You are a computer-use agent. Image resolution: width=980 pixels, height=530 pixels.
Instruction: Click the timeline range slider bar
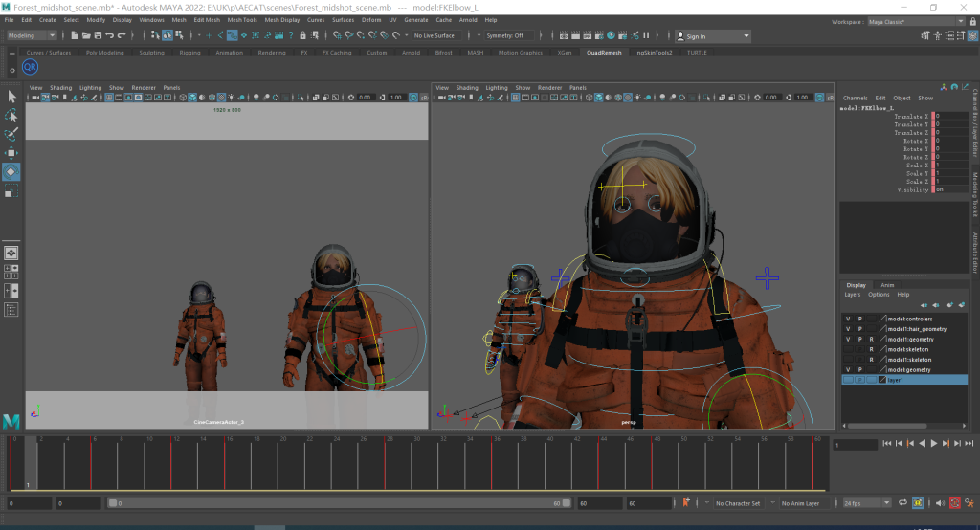point(338,503)
